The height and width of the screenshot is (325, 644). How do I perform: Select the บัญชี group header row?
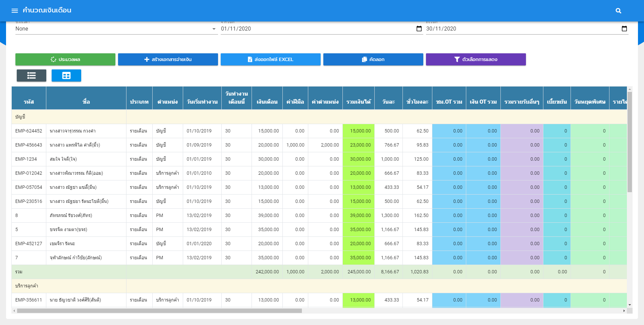click(319, 117)
